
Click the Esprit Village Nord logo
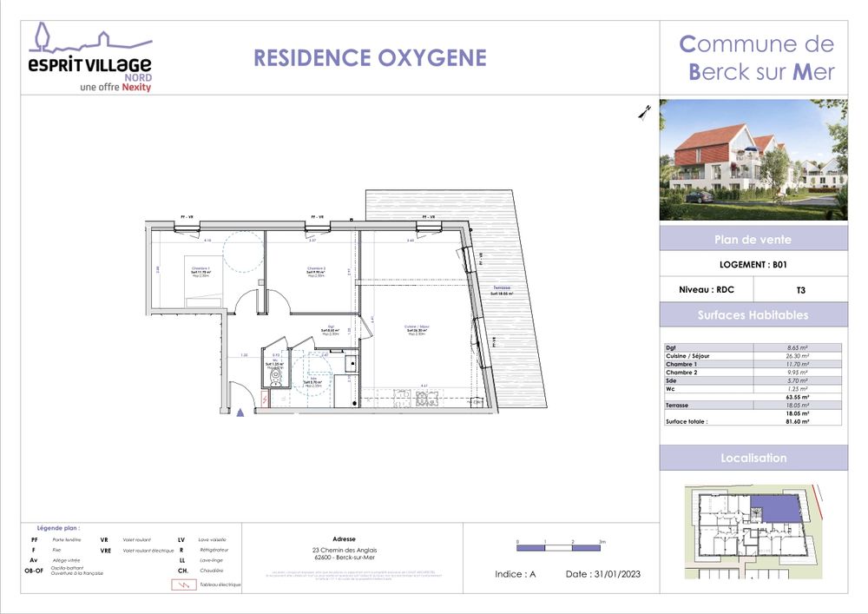point(89,57)
